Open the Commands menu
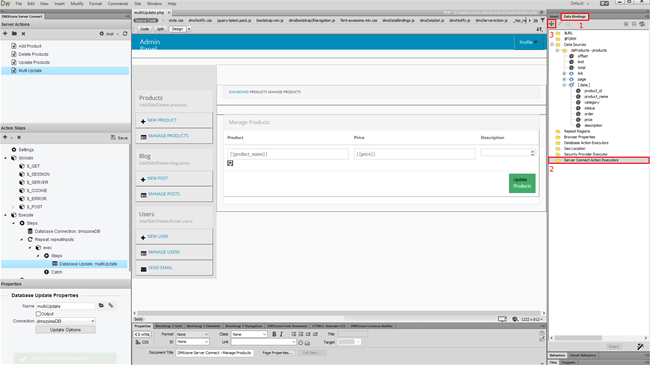650x365 pixels. tap(118, 3)
